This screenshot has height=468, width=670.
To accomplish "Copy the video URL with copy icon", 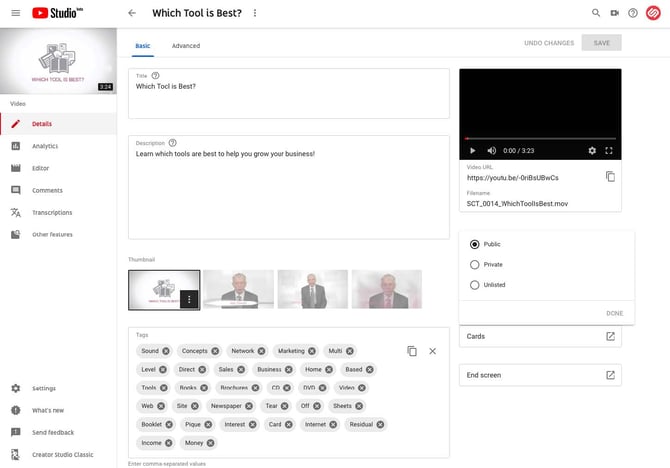I will pyautogui.click(x=610, y=177).
